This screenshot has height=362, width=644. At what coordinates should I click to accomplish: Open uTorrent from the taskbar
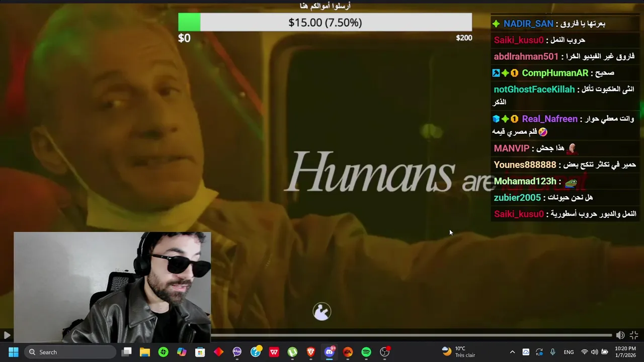(292, 352)
